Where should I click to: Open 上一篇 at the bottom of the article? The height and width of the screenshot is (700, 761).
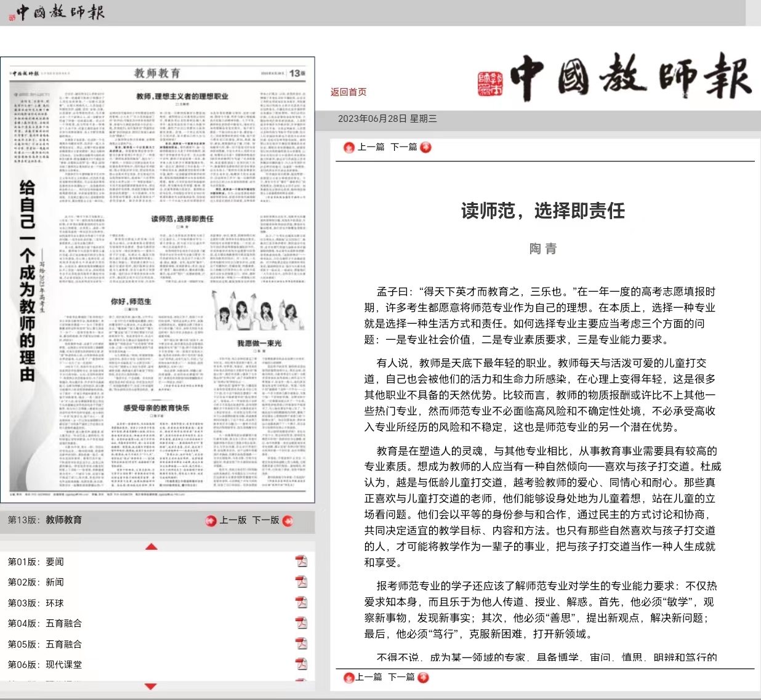coord(369,677)
